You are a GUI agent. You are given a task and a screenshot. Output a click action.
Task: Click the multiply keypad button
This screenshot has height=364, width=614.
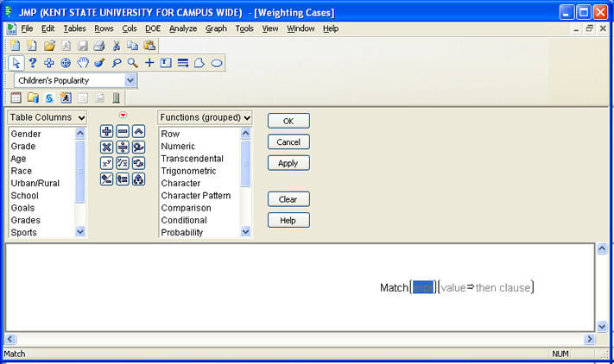(106, 147)
